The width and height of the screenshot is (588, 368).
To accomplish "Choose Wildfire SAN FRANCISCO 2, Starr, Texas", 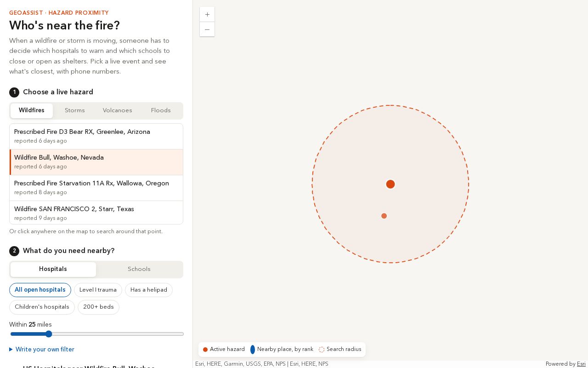I will (x=96, y=213).
